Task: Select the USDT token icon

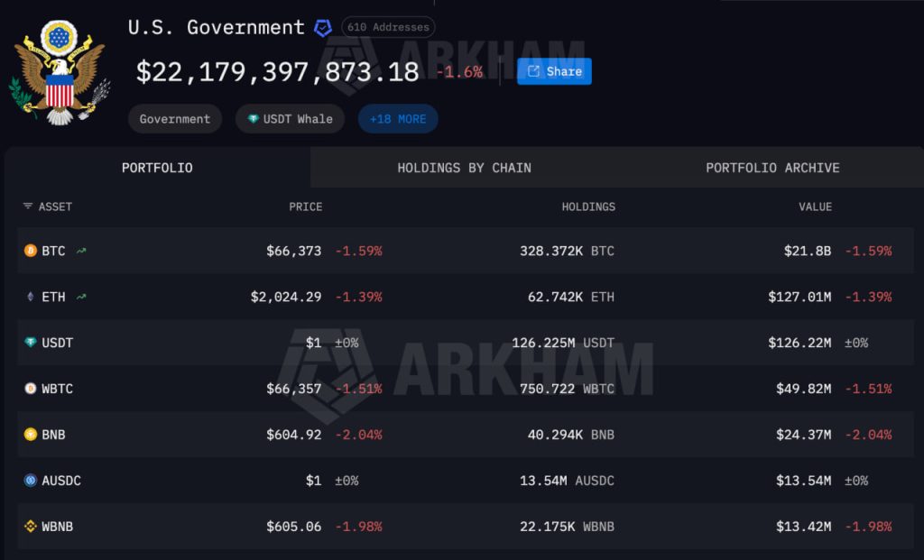Action: pyautogui.click(x=32, y=343)
